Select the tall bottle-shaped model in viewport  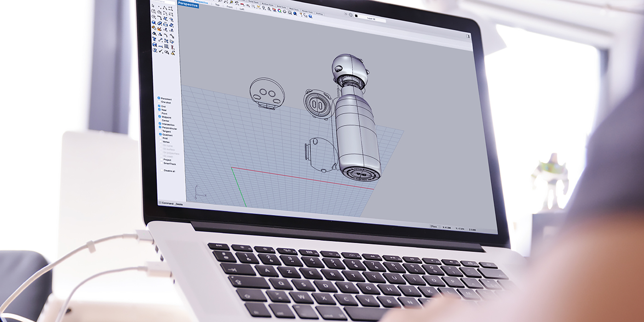tap(358, 133)
